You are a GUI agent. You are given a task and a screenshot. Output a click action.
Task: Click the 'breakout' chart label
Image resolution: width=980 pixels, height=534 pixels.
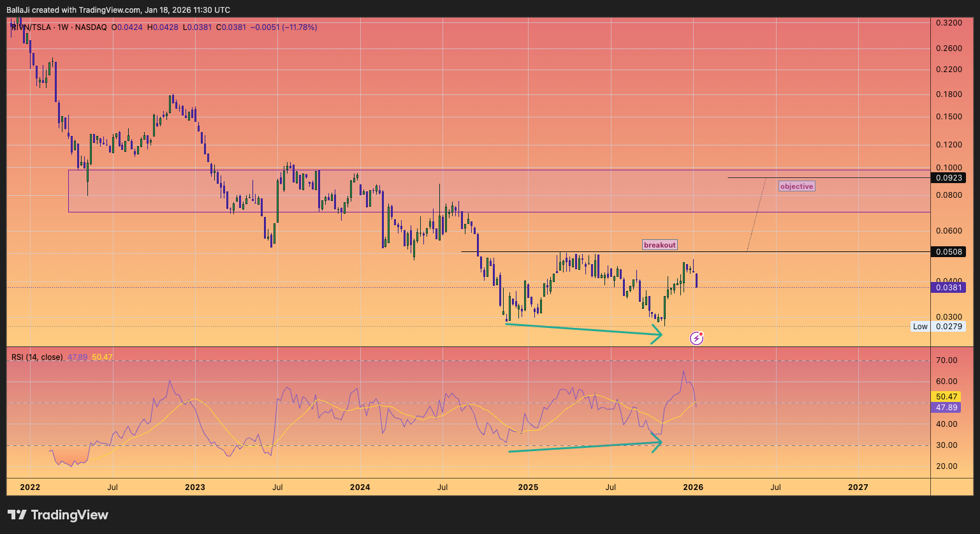[660, 245]
